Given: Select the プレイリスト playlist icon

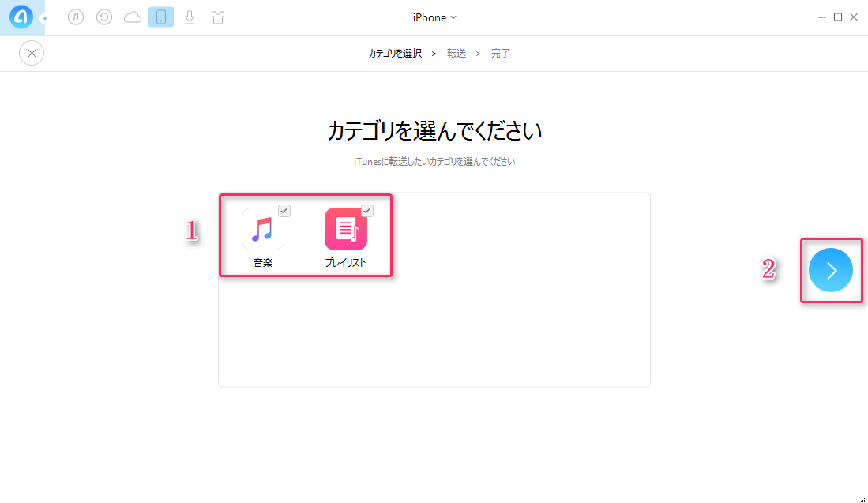Looking at the screenshot, I should click(x=346, y=229).
